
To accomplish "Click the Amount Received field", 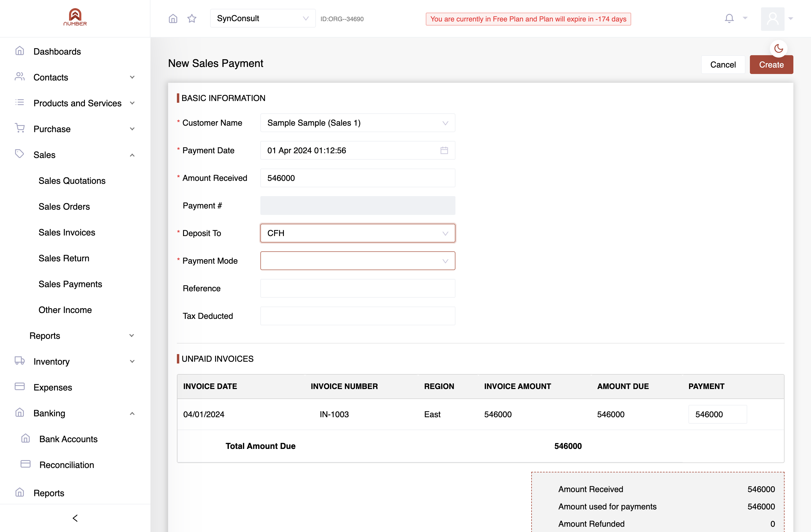I will coord(358,178).
